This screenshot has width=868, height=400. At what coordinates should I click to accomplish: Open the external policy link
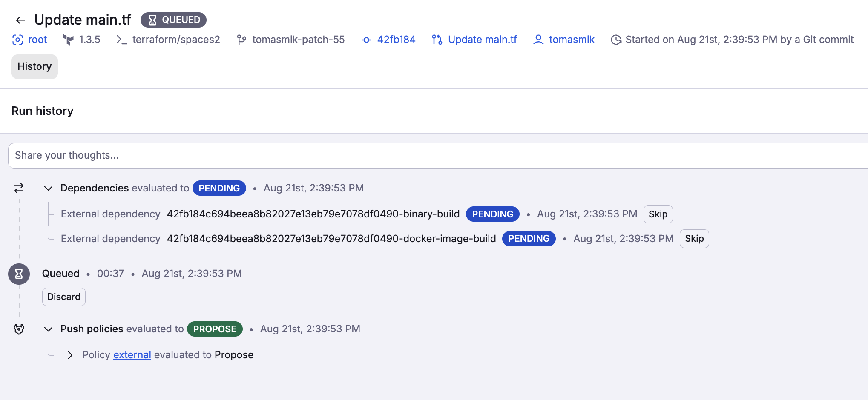click(132, 354)
